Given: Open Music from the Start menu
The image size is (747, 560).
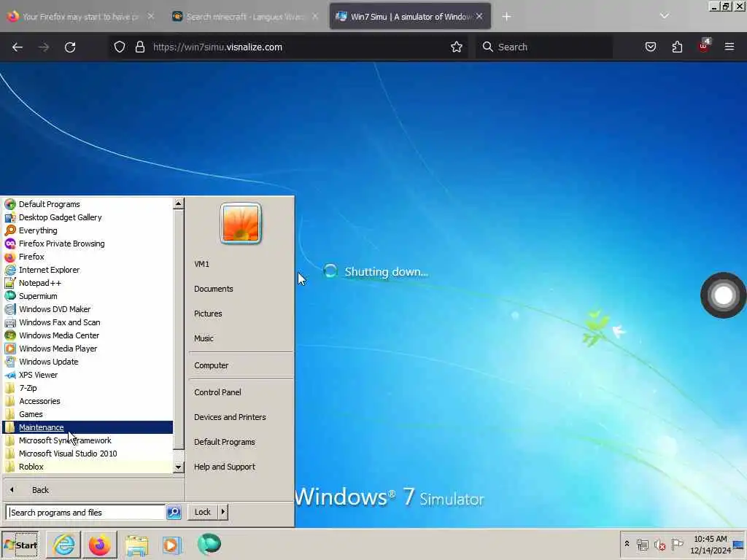Looking at the screenshot, I should point(204,338).
